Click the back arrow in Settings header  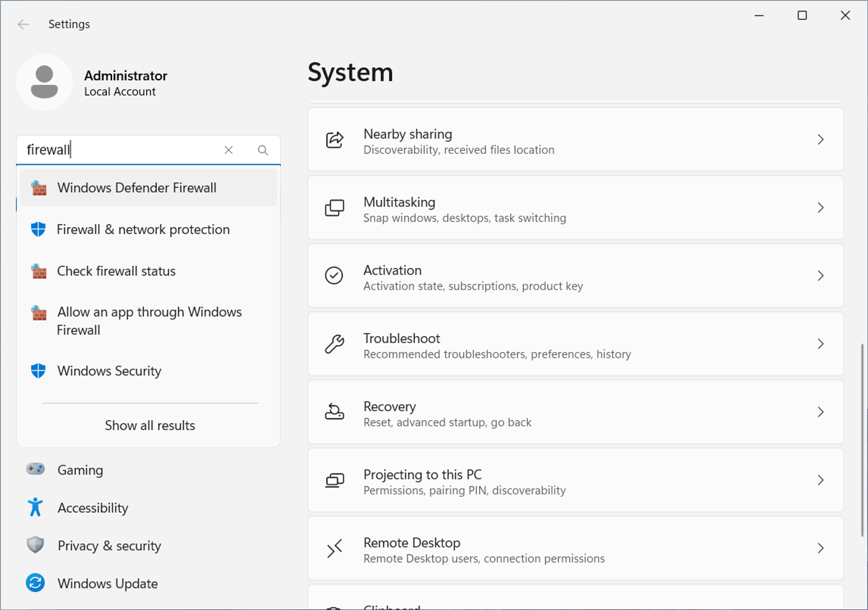coord(23,24)
